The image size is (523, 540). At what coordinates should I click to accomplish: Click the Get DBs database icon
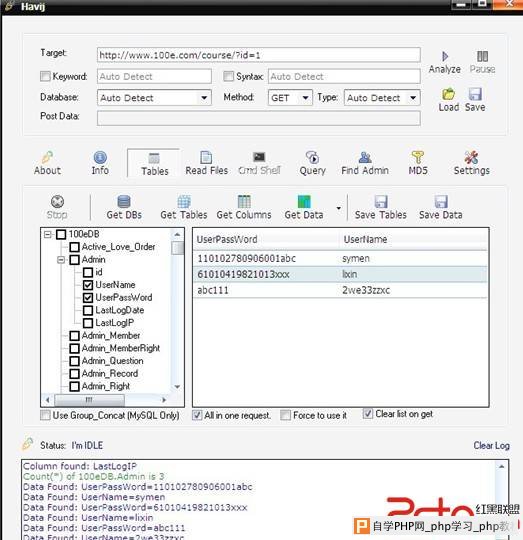tap(124, 202)
